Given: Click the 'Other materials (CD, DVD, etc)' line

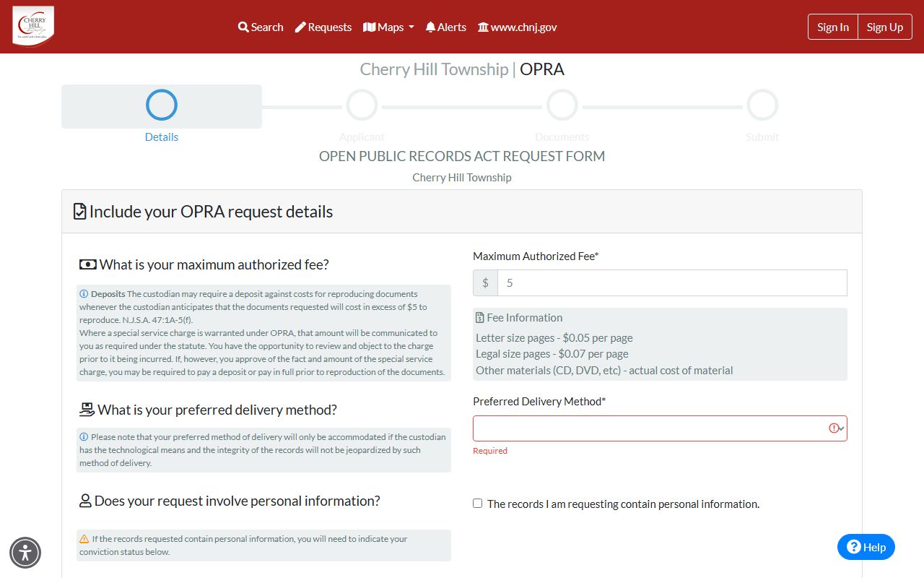Looking at the screenshot, I should tap(604, 371).
